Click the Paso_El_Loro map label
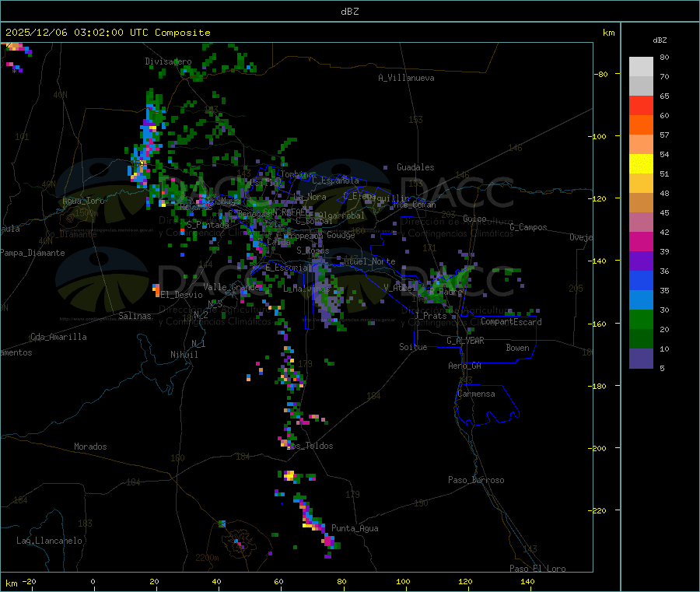 537,569
